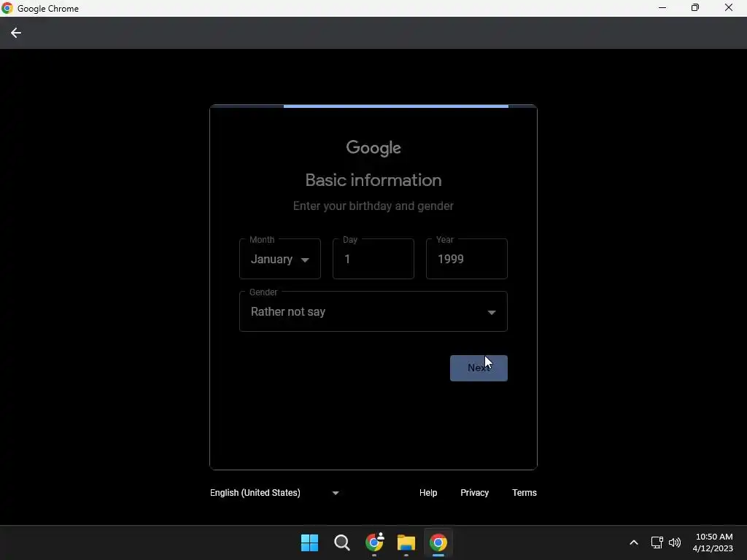The width and height of the screenshot is (747, 560).
Task: Open the Privacy link
Action: coord(474,493)
